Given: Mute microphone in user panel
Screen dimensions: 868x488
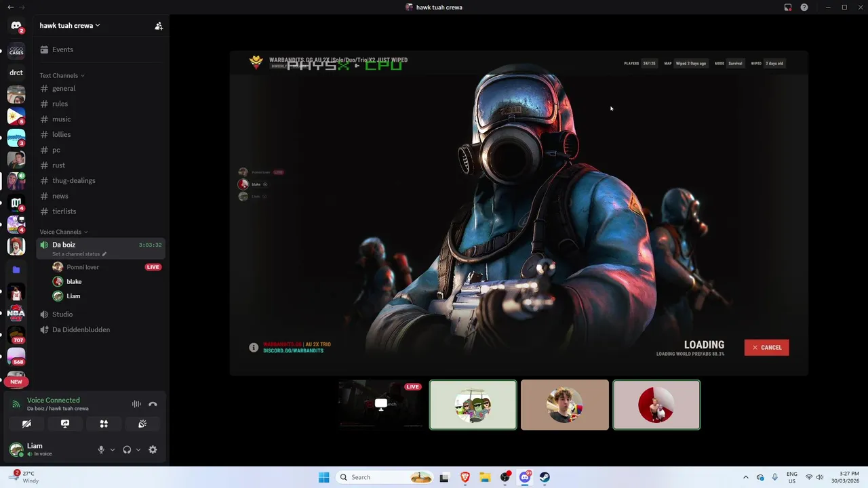Looking at the screenshot, I should click(x=101, y=449).
